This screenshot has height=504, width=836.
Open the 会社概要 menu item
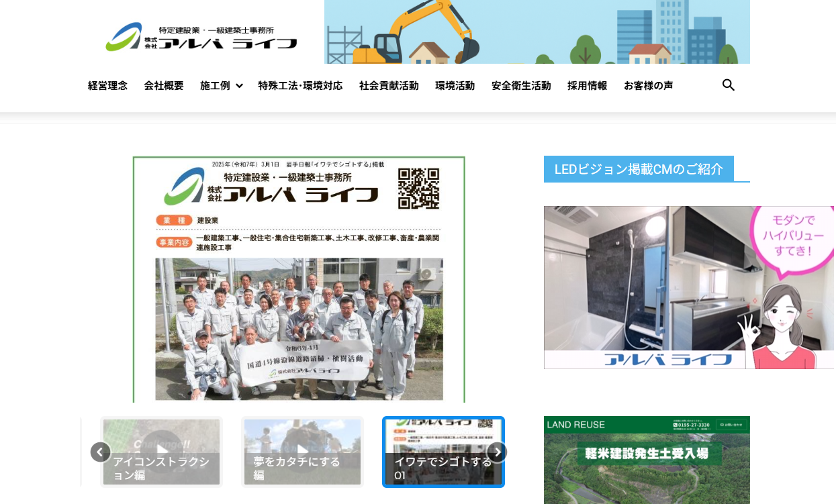(164, 86)
